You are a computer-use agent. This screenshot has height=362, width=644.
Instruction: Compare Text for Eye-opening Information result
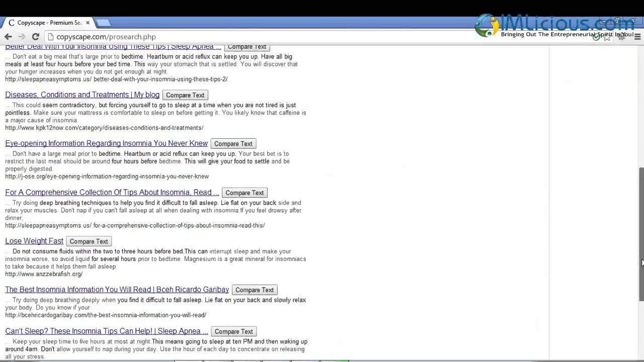click(x=233, y=144)
